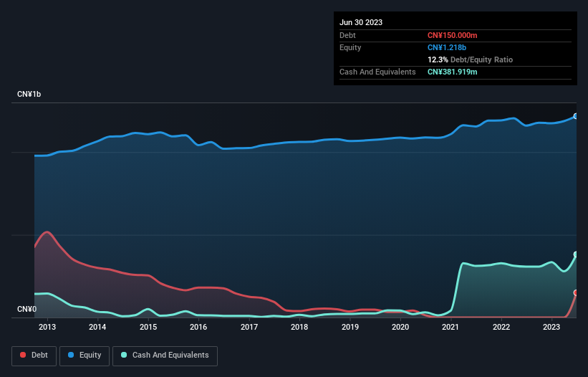Select the Debt endpoint marker on red line

(576, 292)
